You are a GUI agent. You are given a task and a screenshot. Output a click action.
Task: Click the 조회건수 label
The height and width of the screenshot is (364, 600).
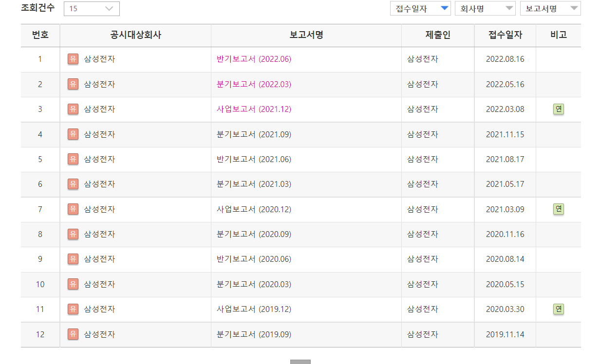click(38, 8)
